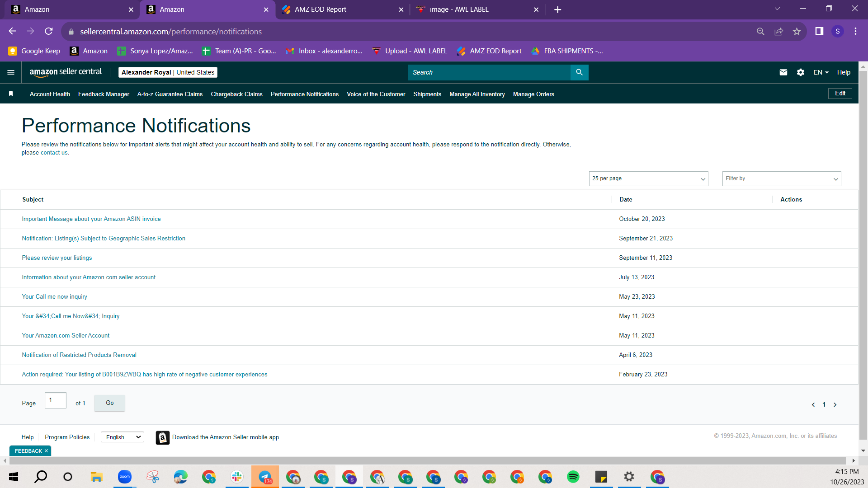Open a new browser tab

click(x=557, y=9)
